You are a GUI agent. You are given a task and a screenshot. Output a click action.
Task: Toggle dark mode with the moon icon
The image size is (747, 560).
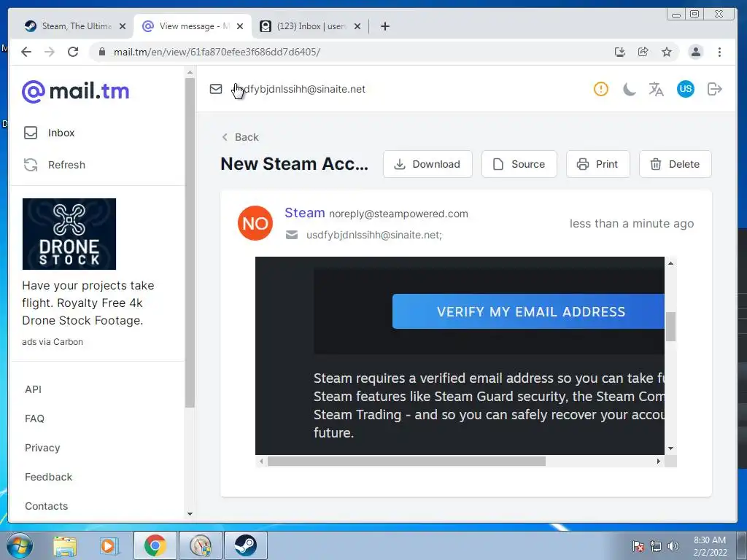point(629,89)
